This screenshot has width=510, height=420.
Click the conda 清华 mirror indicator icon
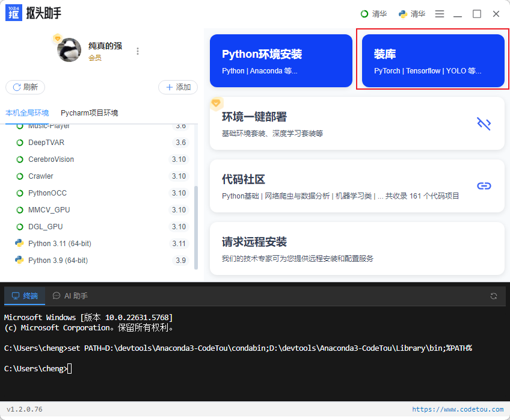tap(364, 13)
